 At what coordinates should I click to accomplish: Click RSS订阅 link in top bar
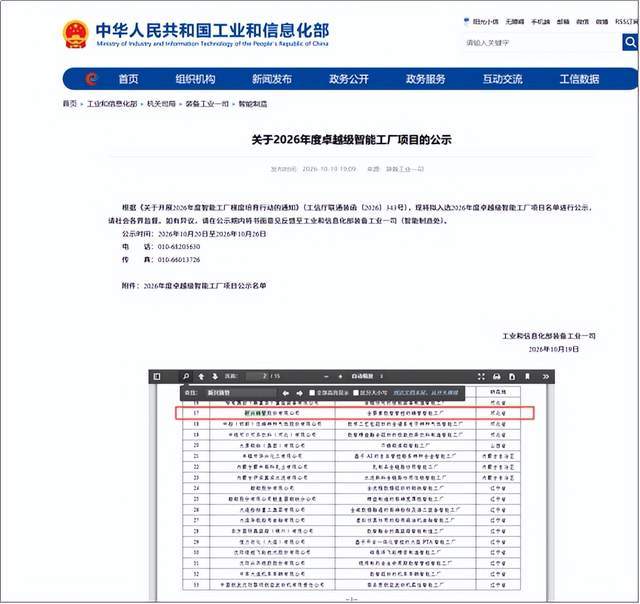tap(627, 22)
